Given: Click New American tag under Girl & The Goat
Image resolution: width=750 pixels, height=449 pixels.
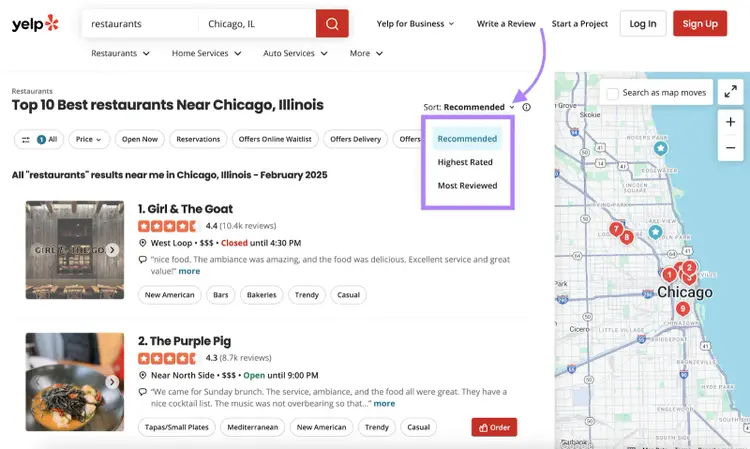Looking at the screenshot, I should 169,295.
